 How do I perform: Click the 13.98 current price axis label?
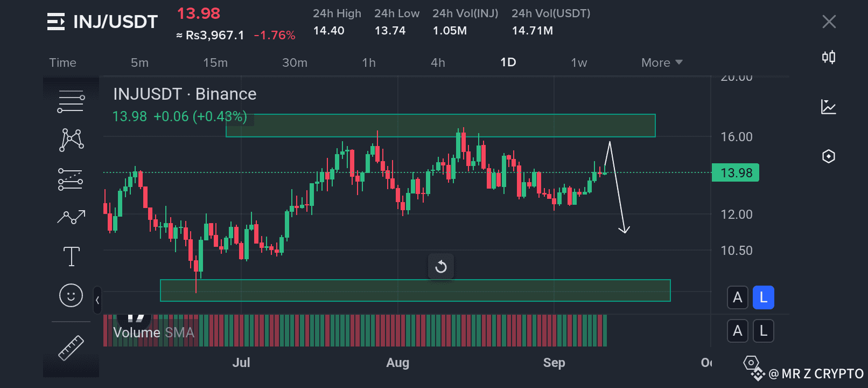coord(736,173)
